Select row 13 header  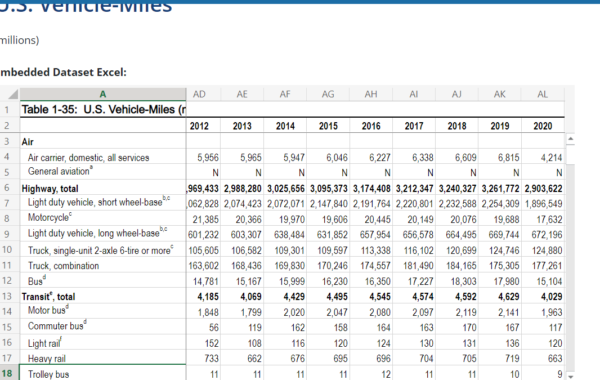7,296
